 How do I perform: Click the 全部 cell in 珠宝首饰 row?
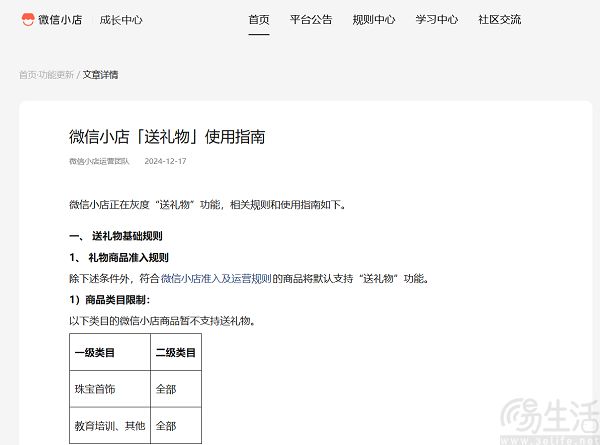176,389
